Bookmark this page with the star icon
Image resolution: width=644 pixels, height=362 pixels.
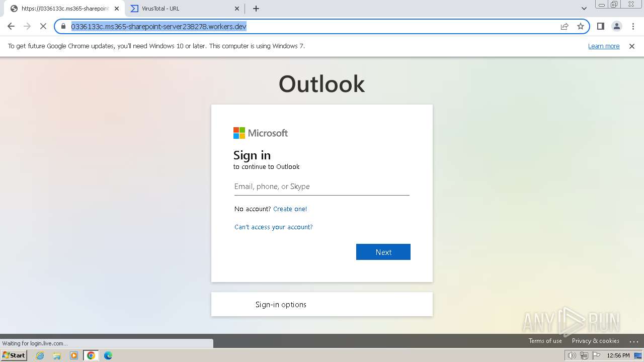tap(581, 26)
